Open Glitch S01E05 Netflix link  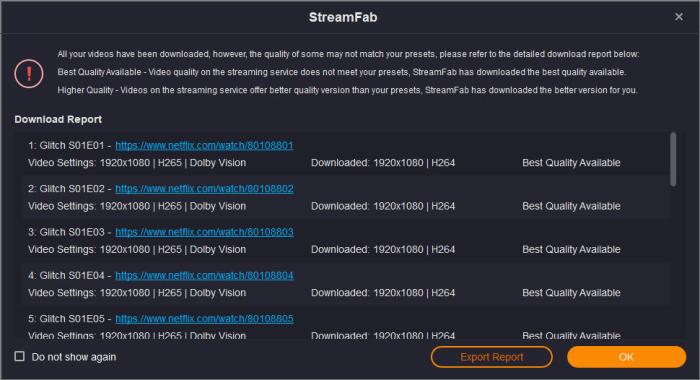point(204,319)
